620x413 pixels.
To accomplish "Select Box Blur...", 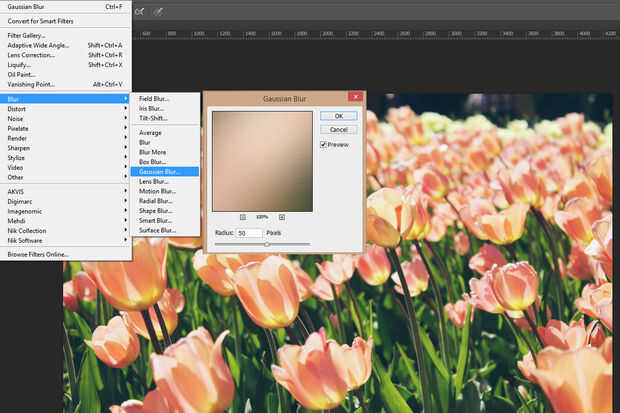I will point(165,162).
